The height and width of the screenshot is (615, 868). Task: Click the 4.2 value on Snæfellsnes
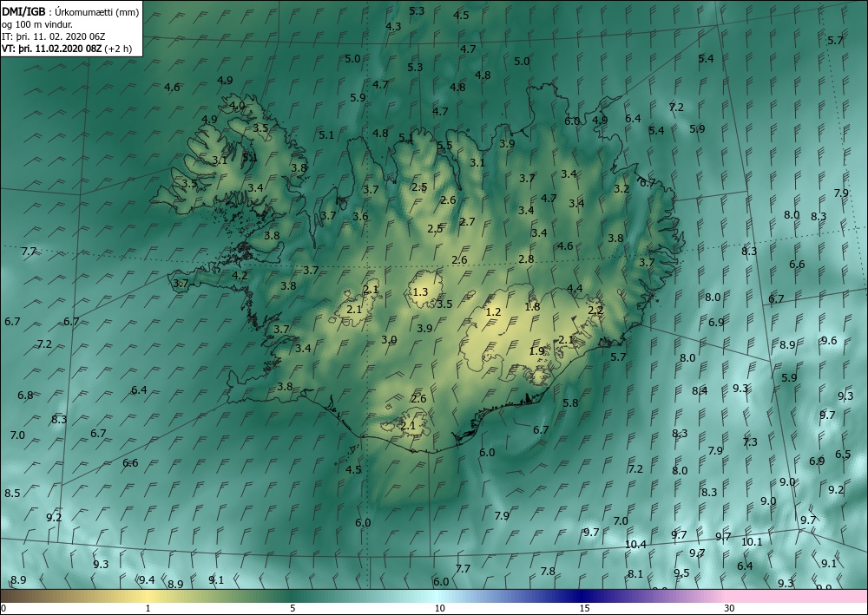(240, 275)
